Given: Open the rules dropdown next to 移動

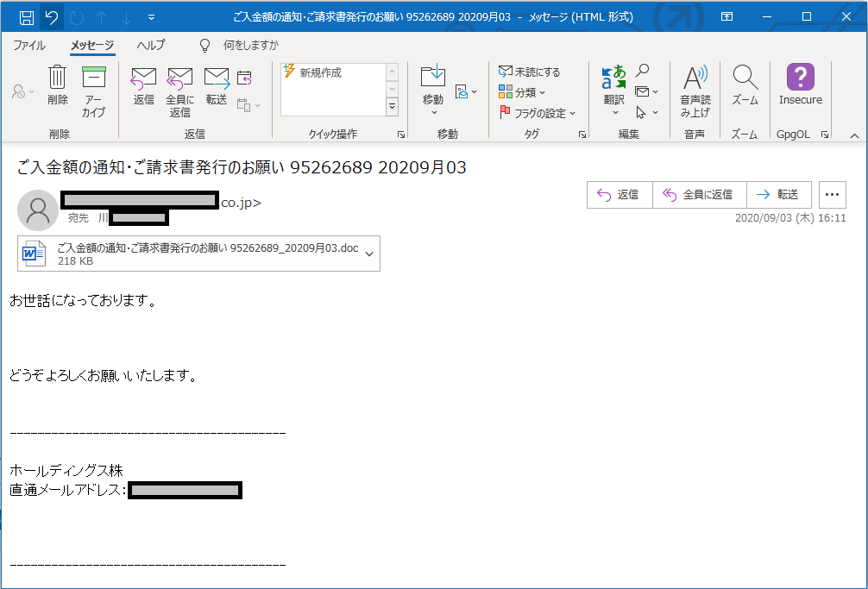Looking at the screenshot, I should coord(466,91).
